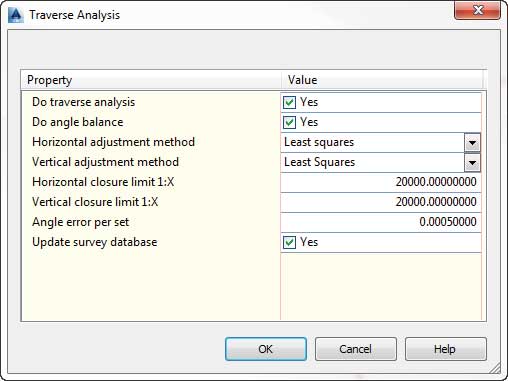Toggle the Do angle balance checkbox
The width and height of the screenshot is (508, 381).
(x=289, y=122)
